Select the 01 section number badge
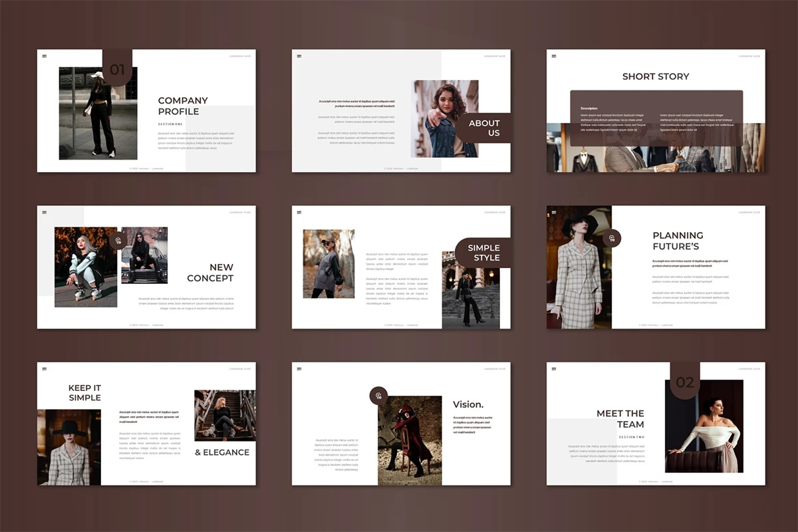Image resolution: width=798 pixels, height=532 pixels. [x=117, y=68]
